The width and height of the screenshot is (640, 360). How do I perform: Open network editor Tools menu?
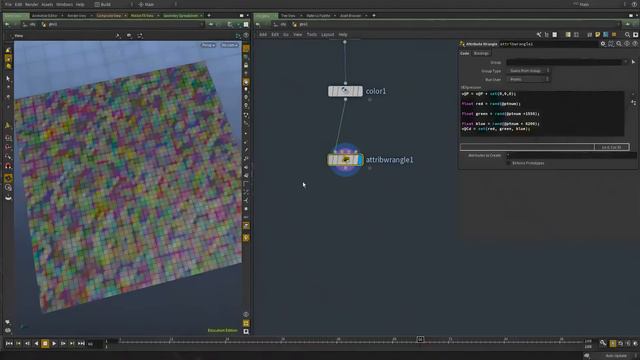[x=311, y=35]
